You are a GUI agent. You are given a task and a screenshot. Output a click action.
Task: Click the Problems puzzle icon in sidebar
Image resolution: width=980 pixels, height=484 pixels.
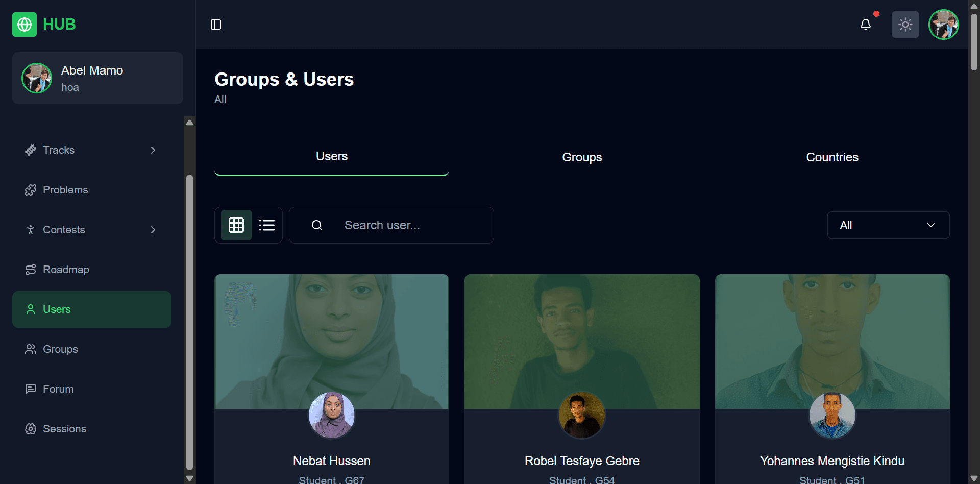[x=31, y=190]
